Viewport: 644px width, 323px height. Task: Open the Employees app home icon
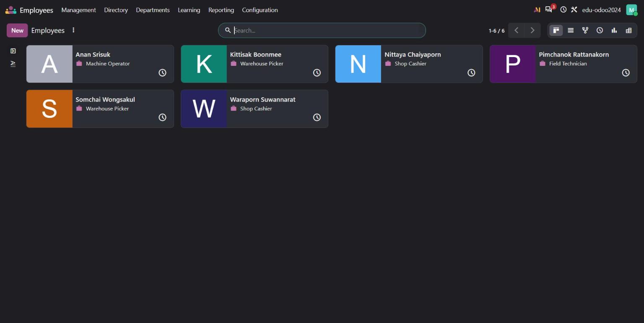[x=11, y=10]
